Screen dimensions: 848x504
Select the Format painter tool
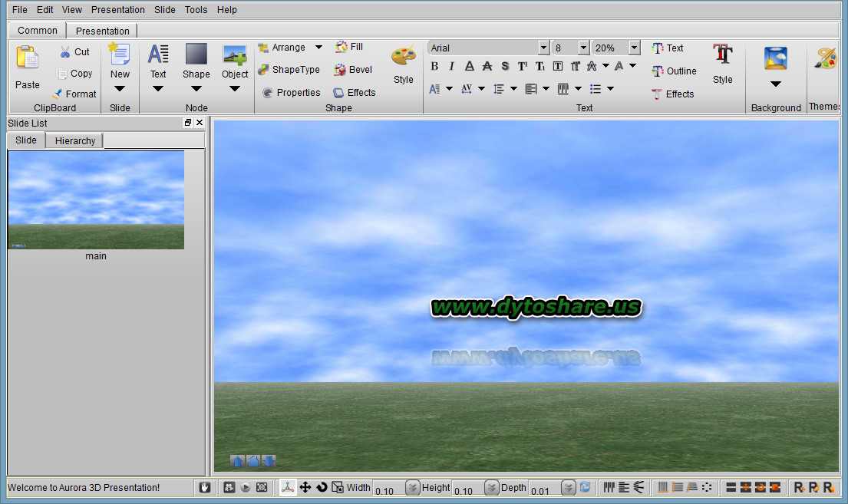74,94
